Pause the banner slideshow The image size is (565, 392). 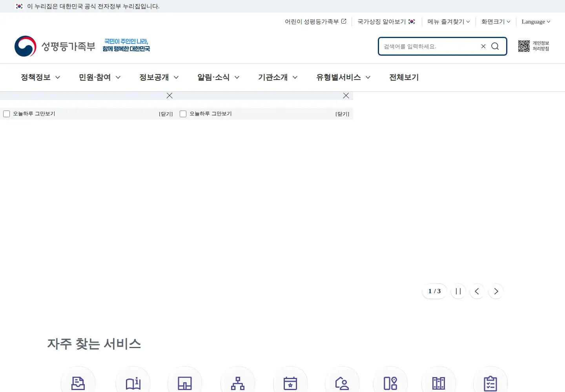(x=458, y=291)
